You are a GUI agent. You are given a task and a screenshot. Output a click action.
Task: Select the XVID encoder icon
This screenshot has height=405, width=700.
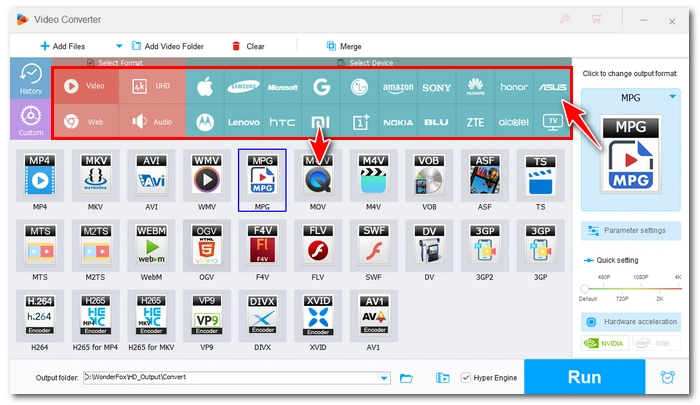tap(318, 316)
